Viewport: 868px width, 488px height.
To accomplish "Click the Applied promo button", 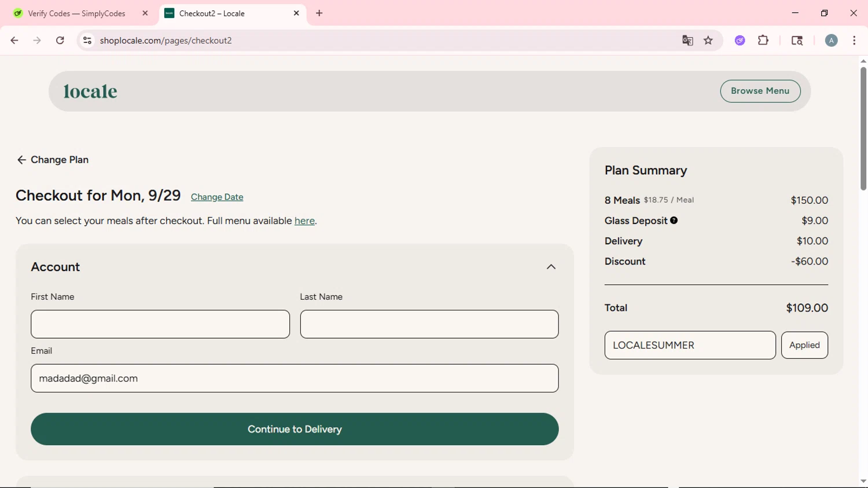I will point(804,345).
